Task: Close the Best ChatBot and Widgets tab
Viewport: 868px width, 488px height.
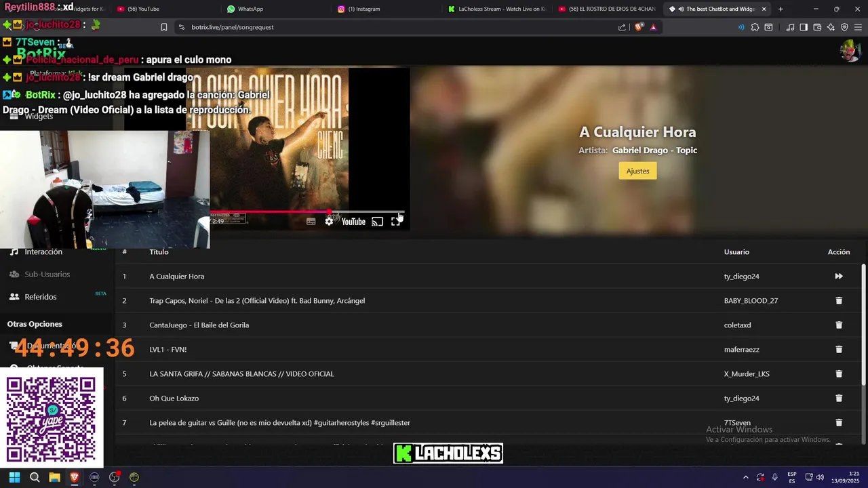Action: pos(764,9)
